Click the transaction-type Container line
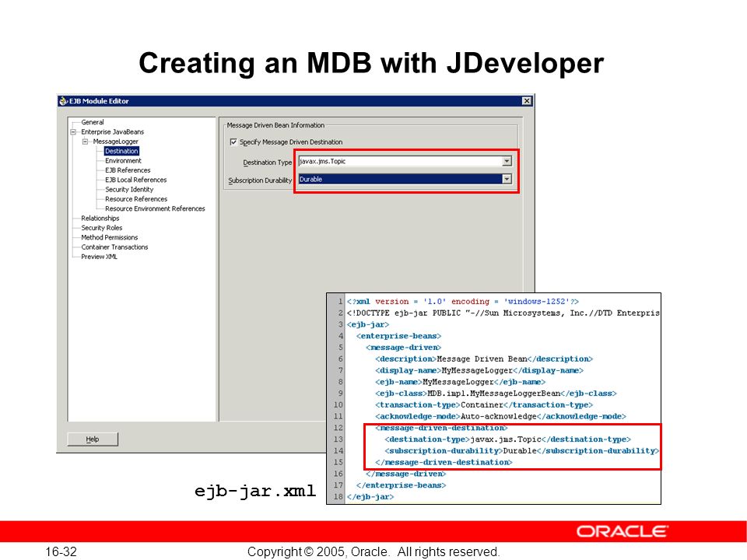 (484, 404)
